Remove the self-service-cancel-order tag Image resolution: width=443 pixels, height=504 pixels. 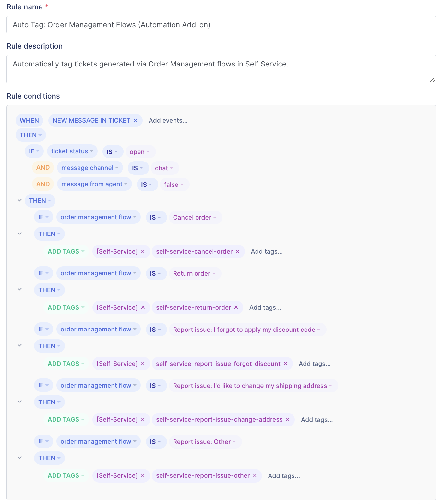tap(238, 251)
